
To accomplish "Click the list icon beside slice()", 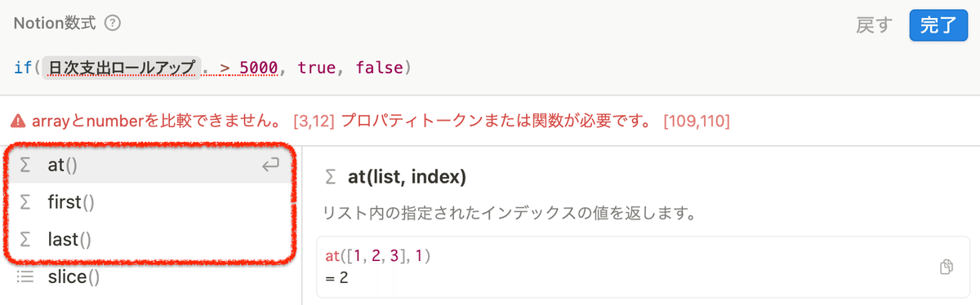I will (x=25, y=277).
